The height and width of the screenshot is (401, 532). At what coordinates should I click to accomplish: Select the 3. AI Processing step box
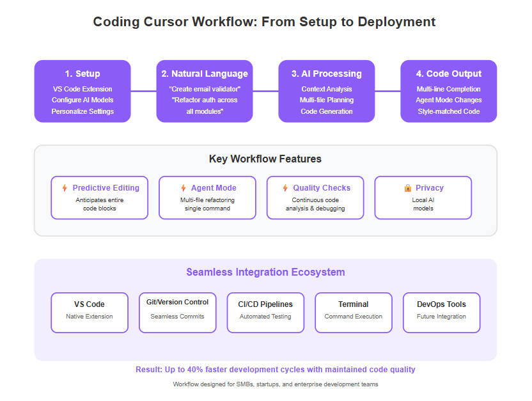tap(327, 91)
